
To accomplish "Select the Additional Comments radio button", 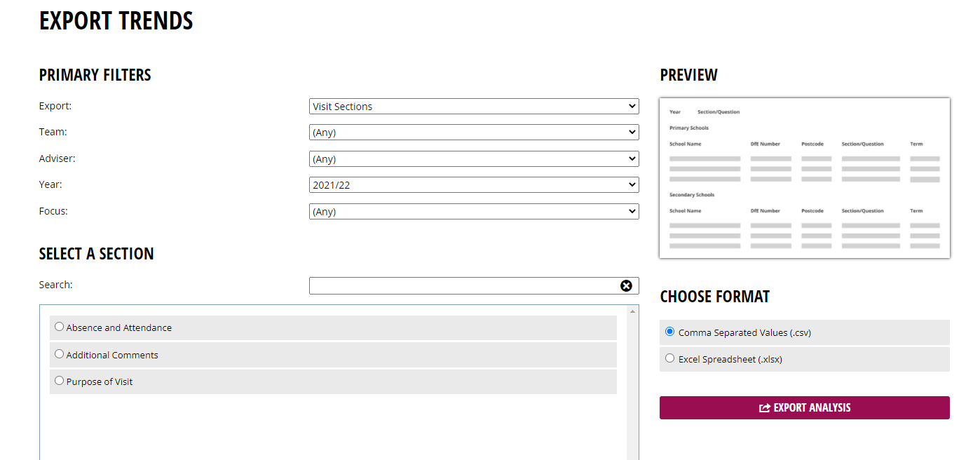I will [59, 354].
